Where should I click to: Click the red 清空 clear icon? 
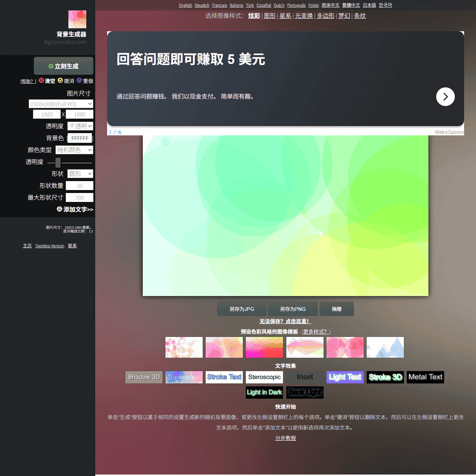(x=42, y=81)
